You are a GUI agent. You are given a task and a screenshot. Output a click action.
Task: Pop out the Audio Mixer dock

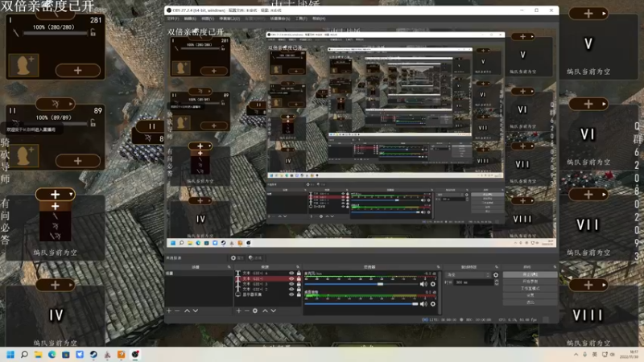pyautogui.click(x=438, y=267)
